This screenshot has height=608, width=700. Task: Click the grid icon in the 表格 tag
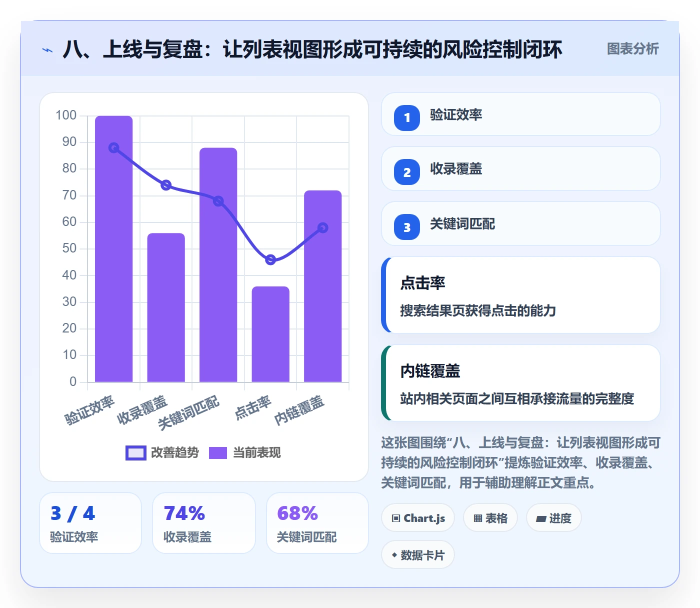[478, 518]
